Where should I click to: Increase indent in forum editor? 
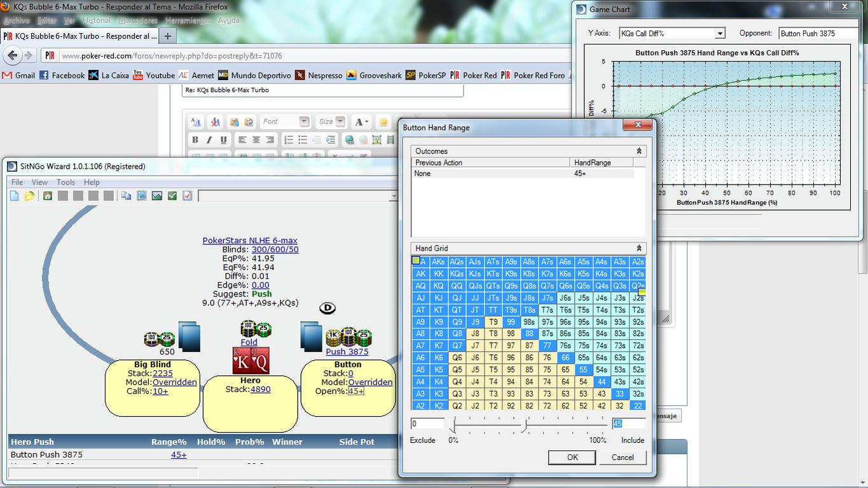[331, 139]
